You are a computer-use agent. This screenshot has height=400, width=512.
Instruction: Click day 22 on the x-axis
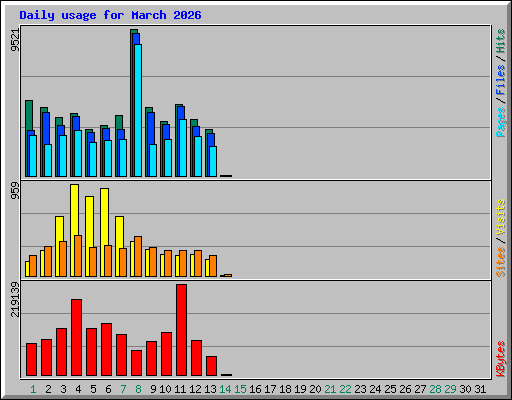[345, 389]
